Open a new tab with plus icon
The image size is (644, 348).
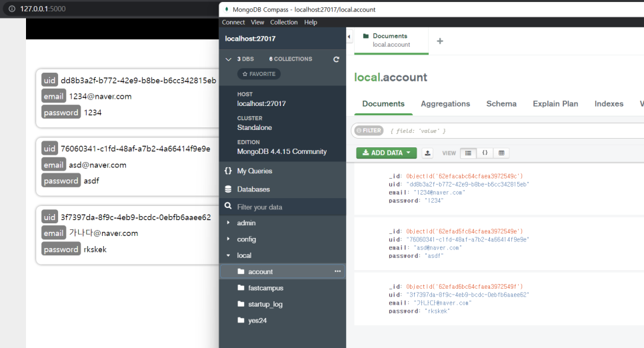(x=440, y=41)
